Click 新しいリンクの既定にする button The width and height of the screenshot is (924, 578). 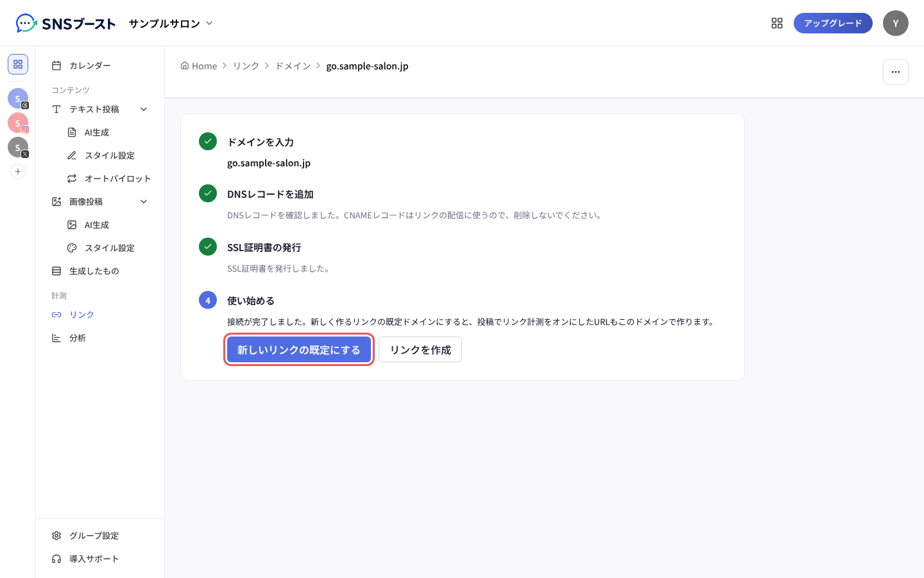click(299, 349)
